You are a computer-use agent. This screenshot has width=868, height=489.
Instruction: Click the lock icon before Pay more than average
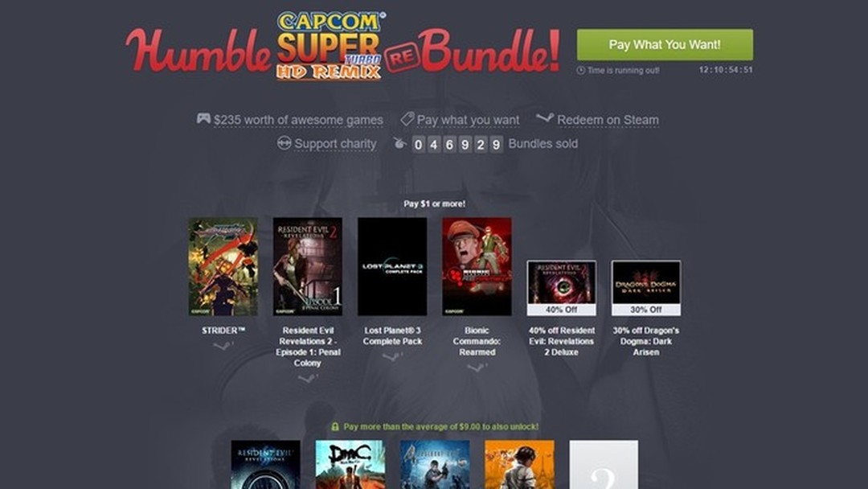(x=335, y=427)
